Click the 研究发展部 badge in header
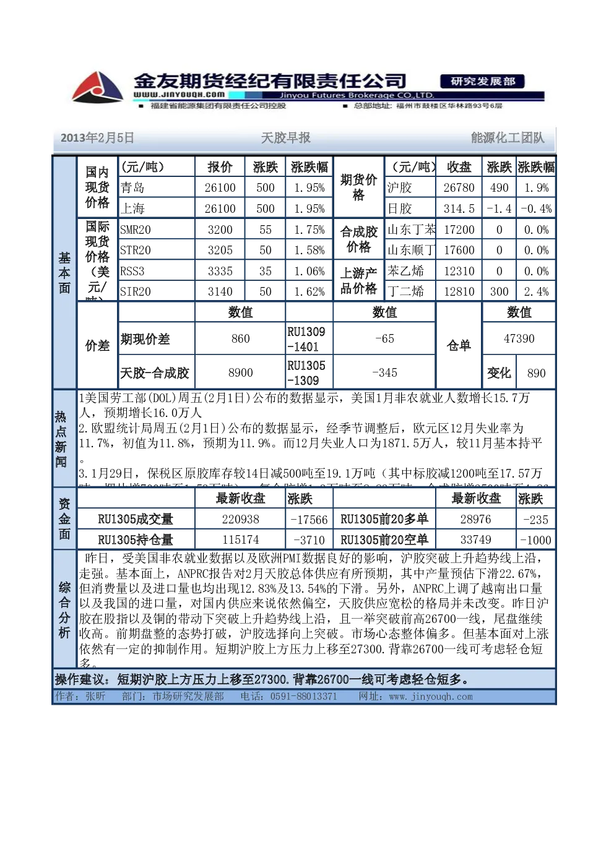Viewport: 614px width, 868px height. tap(483, 82)
